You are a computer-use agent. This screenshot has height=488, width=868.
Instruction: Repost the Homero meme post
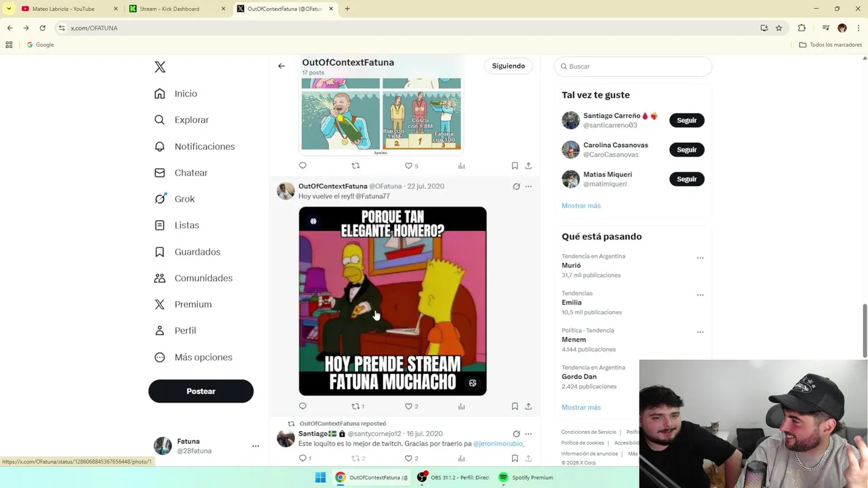357,406
